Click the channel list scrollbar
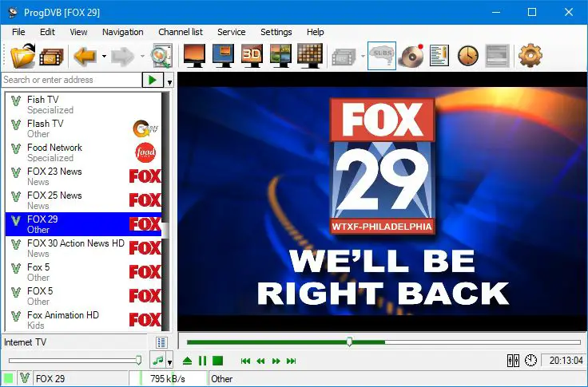The height and width of the screenshot is (387, 588). click(165, 211)
